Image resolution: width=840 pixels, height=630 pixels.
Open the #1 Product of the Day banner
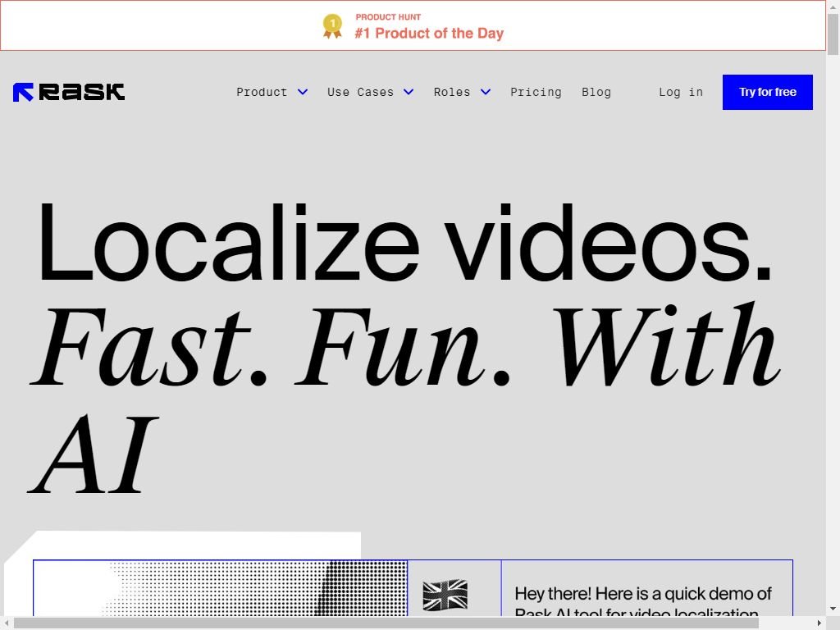(429, 33)
